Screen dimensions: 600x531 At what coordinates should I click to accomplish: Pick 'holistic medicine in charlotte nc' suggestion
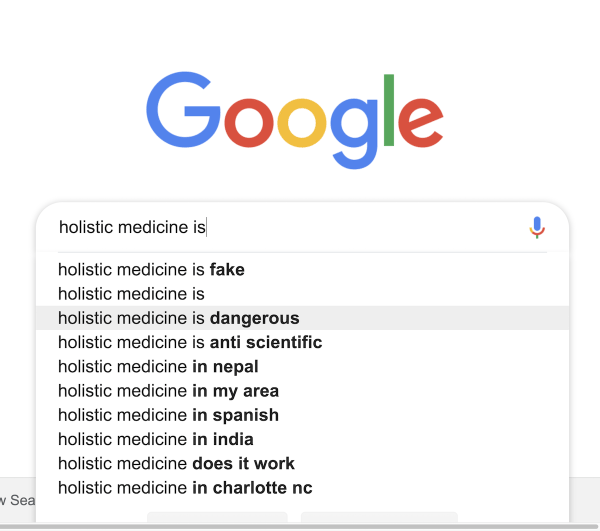(x=185, y=488)
